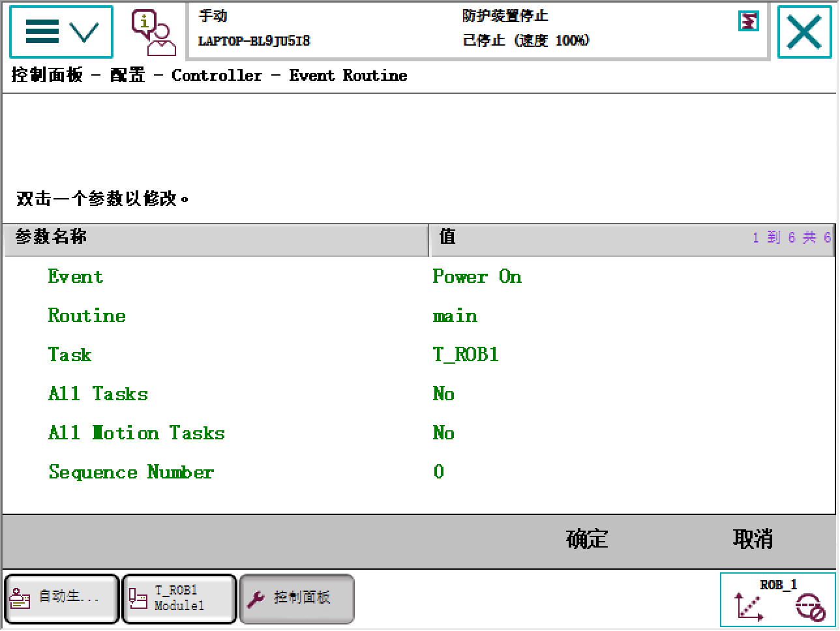This screenshot has width=840, height=631.
Task: Click the 参数名称 column header
Action: tap(216, 239)
